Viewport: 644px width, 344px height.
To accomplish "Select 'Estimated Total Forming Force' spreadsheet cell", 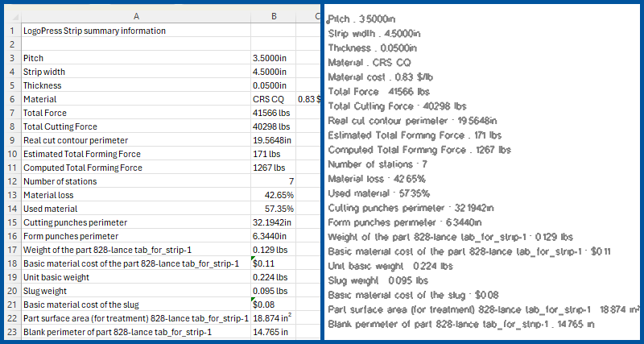I will pyautogui.click(x=136, y=154).
